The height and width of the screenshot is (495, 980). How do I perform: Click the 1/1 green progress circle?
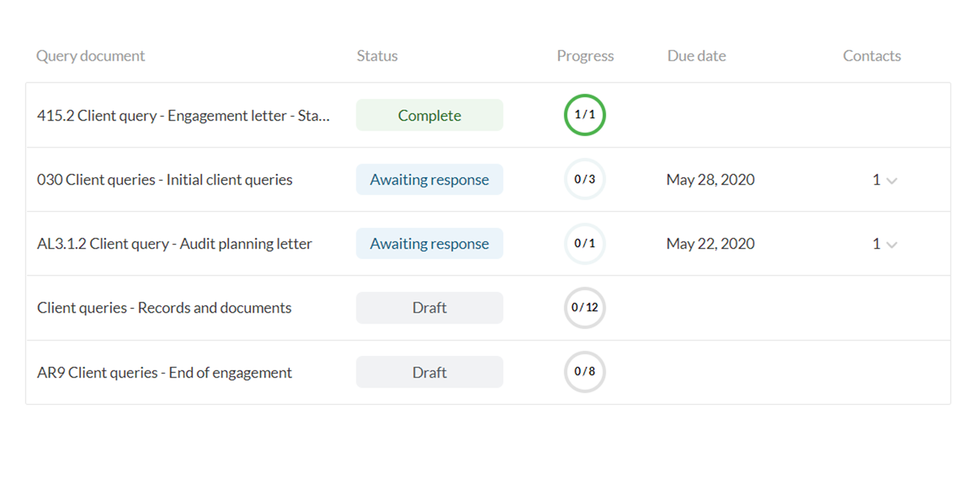(585, 115)
